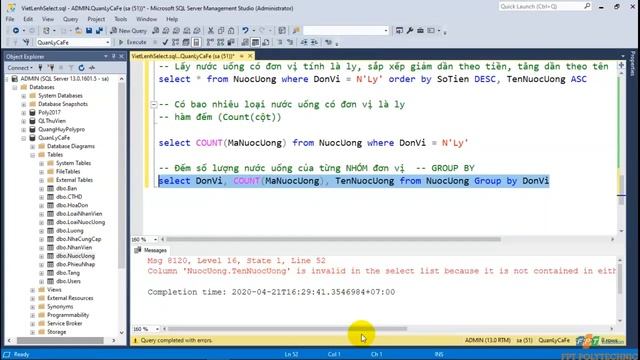
Task: Open the editor zoom percentage dropdown
Action: tap(155, 239)
